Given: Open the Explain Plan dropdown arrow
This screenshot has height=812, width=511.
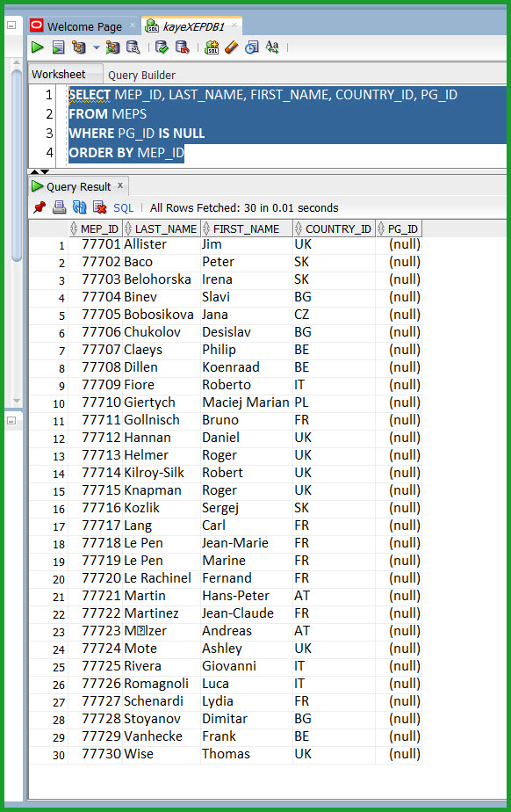Looking at the screenshot, I should pos(97,47).
